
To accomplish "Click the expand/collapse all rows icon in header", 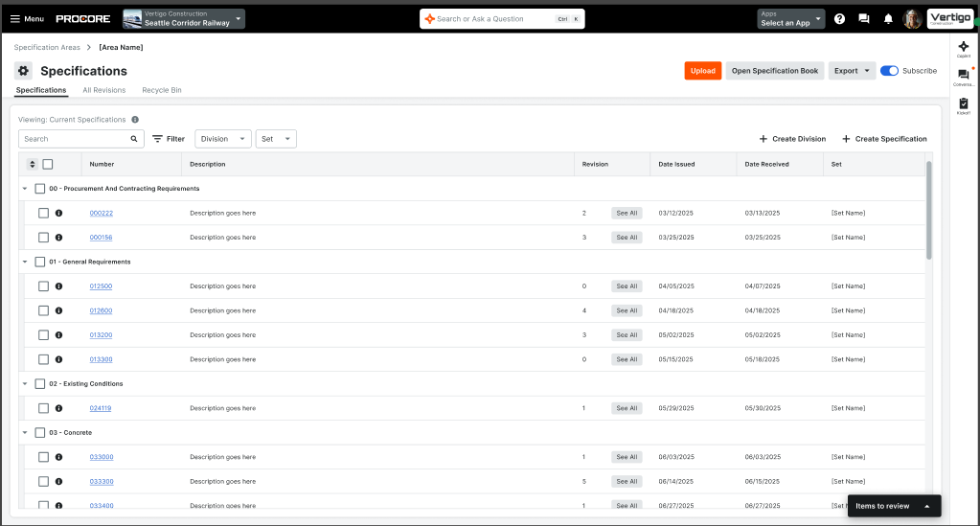I will pyautogui.click(x=33, y=164).
